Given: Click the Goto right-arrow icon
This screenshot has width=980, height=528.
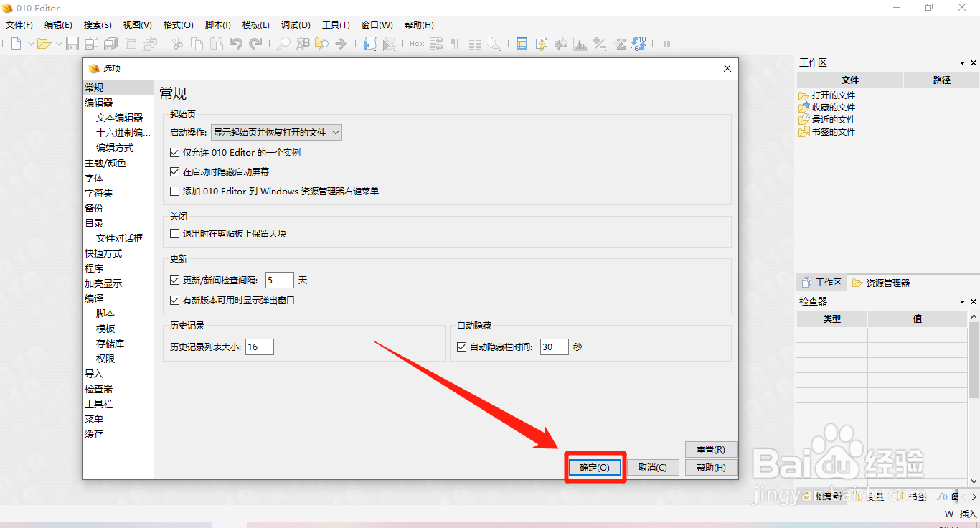Looking at the screenshot, I should pyautogui.click(x=341, y=44).
